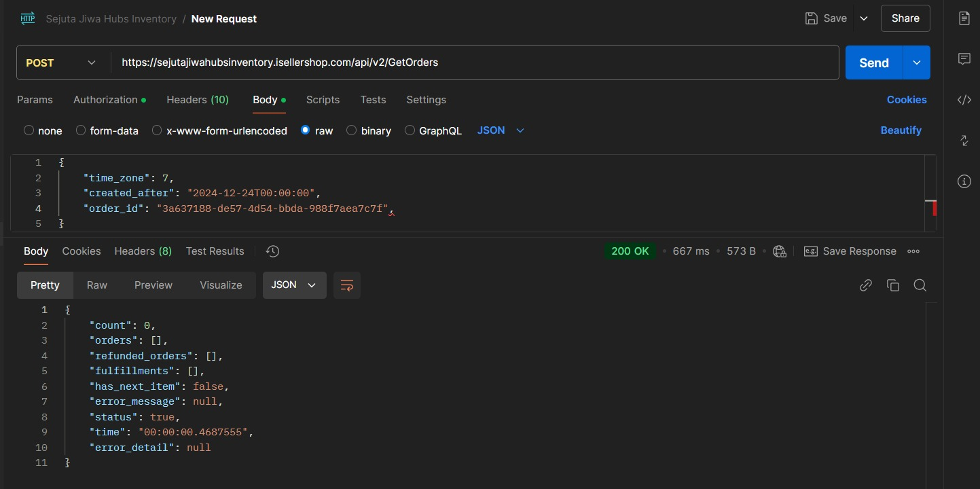Click the Beautify link
Image resolution: width=980 pixels, height=489 pixels.
point(901,130)
